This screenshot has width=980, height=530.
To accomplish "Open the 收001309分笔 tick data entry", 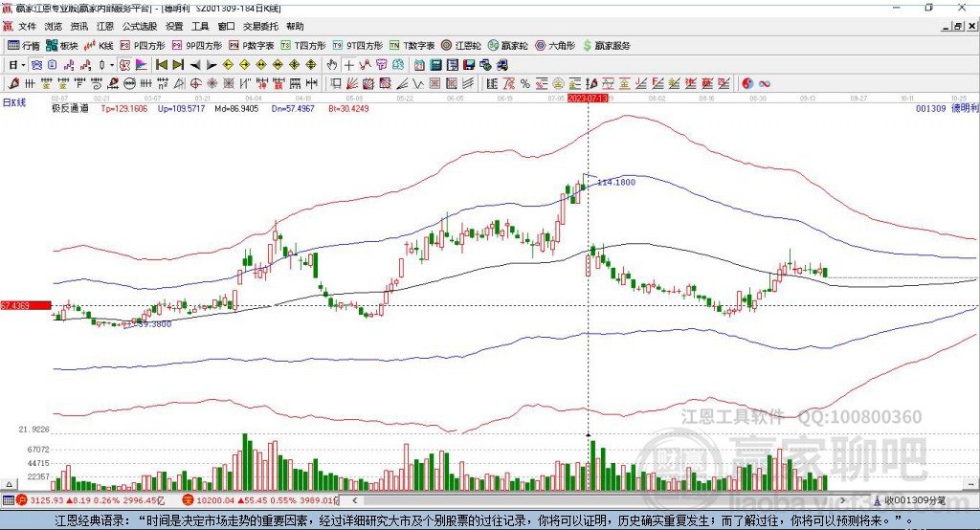I will coord(909,500).
